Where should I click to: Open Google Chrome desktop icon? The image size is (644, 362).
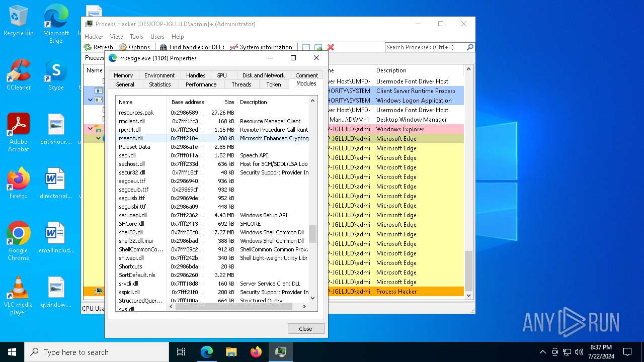[x=19, y=241]
